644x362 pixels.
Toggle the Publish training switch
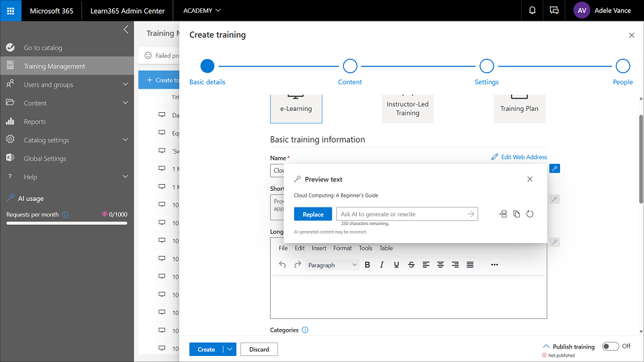coord(610,347)
